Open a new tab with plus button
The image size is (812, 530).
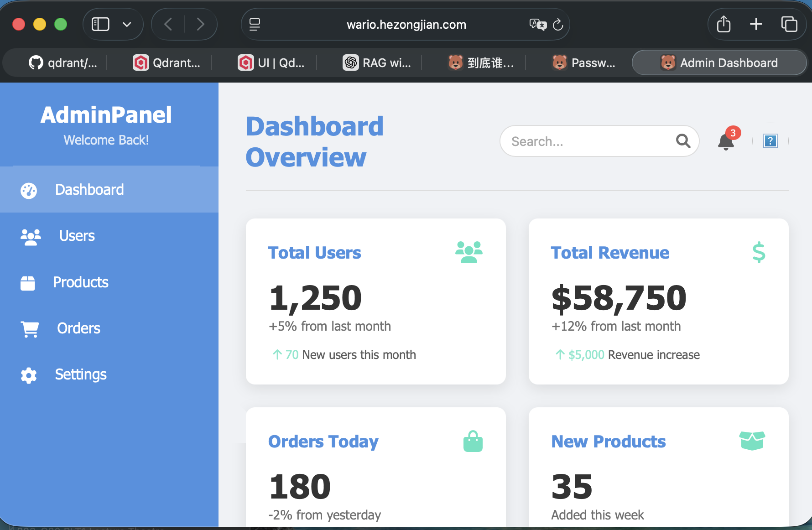(x=756, y=24)
